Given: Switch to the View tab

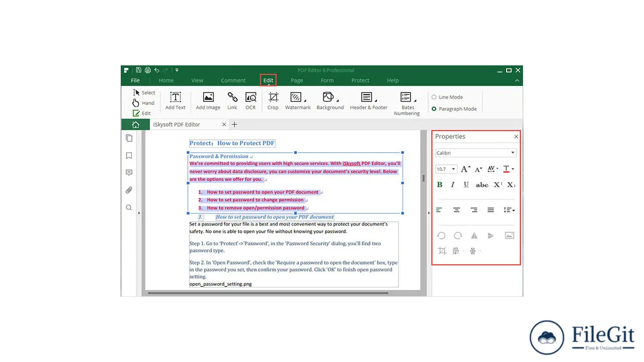Looking at the screenshot, I should point(197,80).
